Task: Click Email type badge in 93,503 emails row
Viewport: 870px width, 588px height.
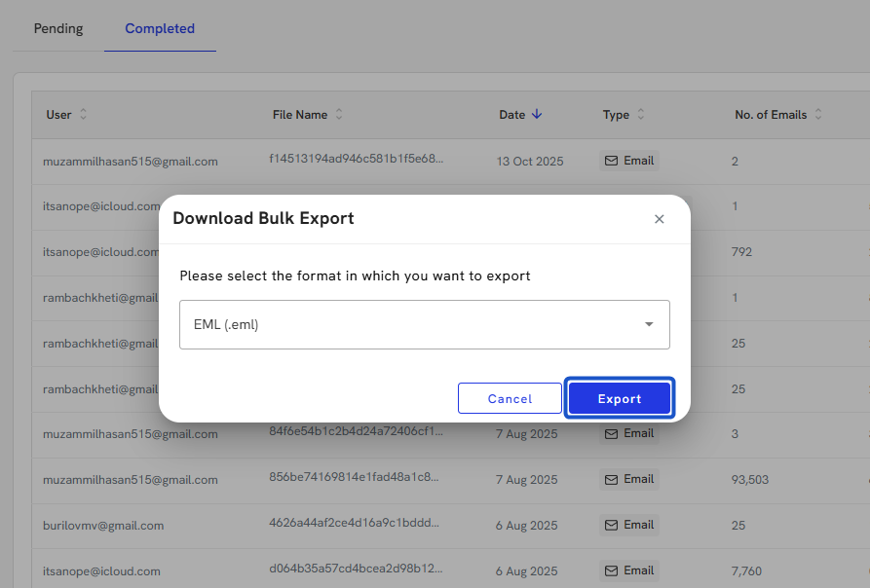Action: pos(629,479)
